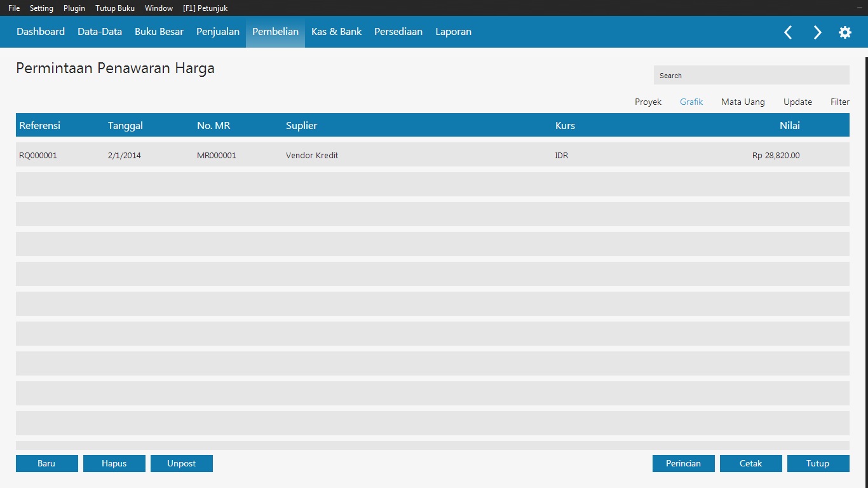Click the Unpost button
This screenshot has height=488, width=868.
point(182,463)
